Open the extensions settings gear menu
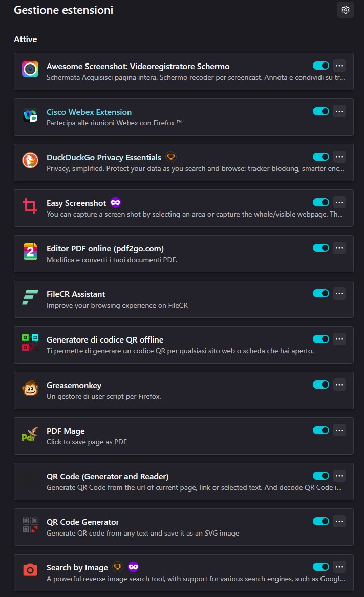The image size is (364, 597). [x=346, y=10]
